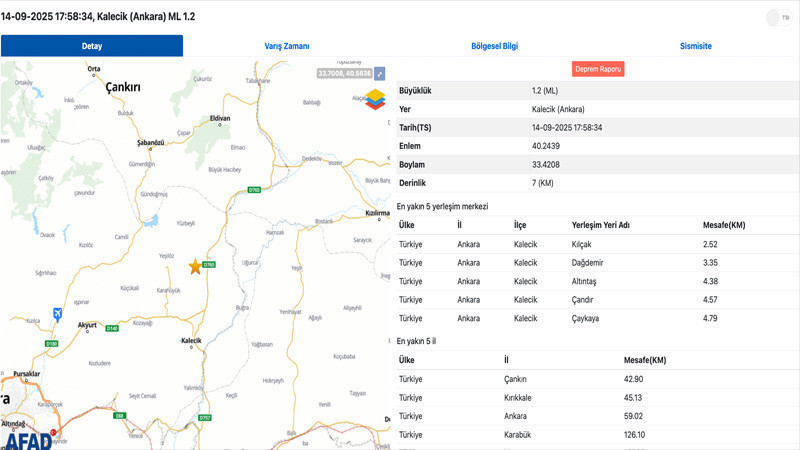
Task: Click the map coordinates readout box
Action: (344, 74)
